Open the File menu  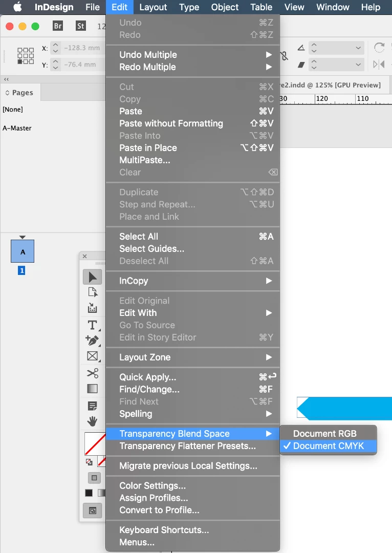(x=92, y=7)
